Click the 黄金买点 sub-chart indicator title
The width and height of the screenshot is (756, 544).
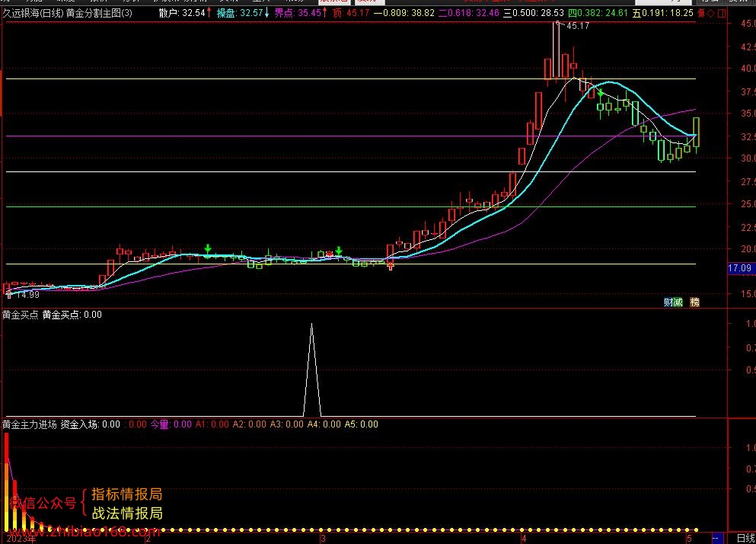click(21, 315)
